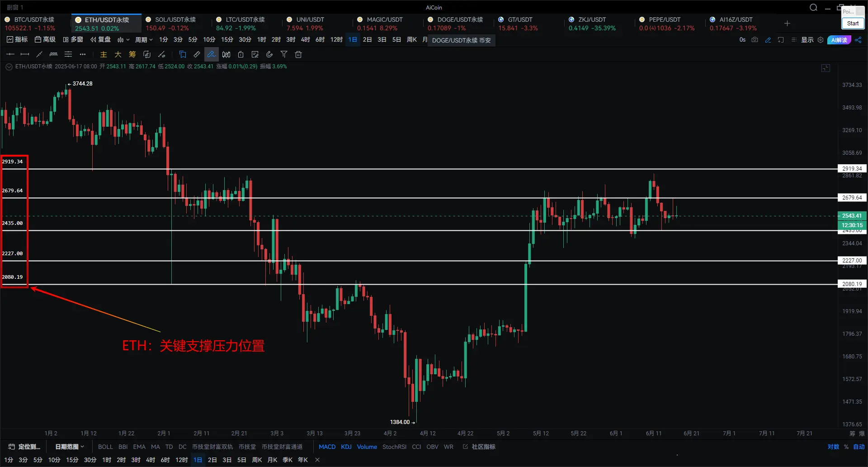Screen dimensions: 868x467
Task: Click the candlestick pattern tool icon
Action: click(226, 54)
